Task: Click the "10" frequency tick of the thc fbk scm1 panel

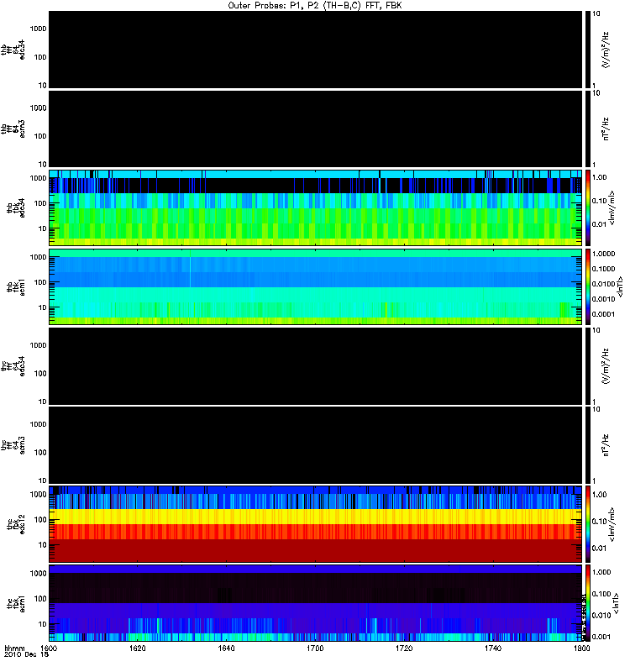Action: [x=43, y=624]
